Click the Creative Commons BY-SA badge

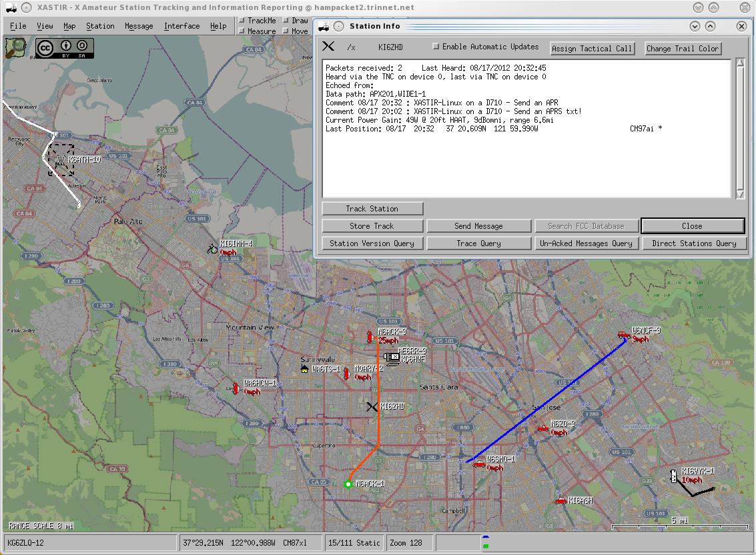point(65,48)
